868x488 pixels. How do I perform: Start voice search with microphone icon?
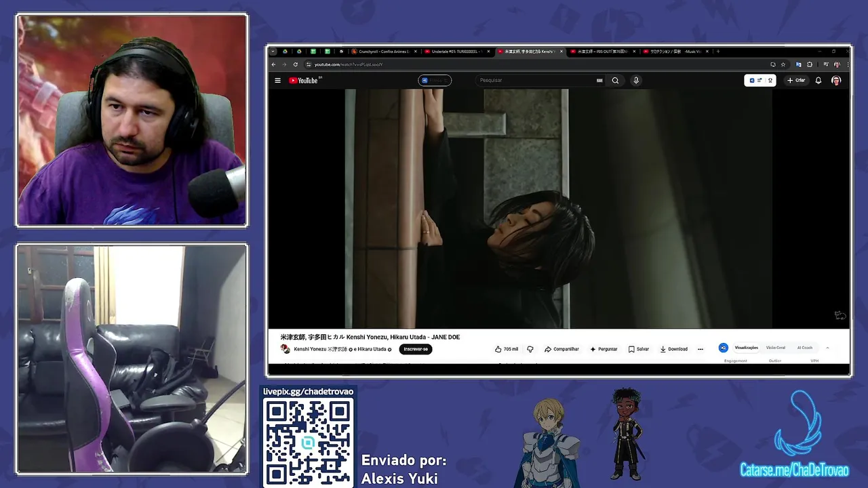point(635,80)
